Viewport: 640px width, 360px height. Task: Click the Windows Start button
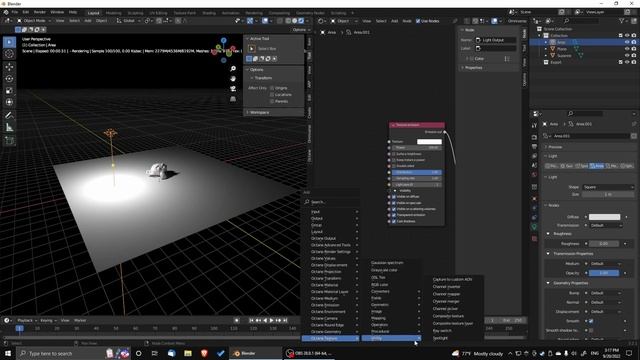pyautogui.click(x=8, y=353)
